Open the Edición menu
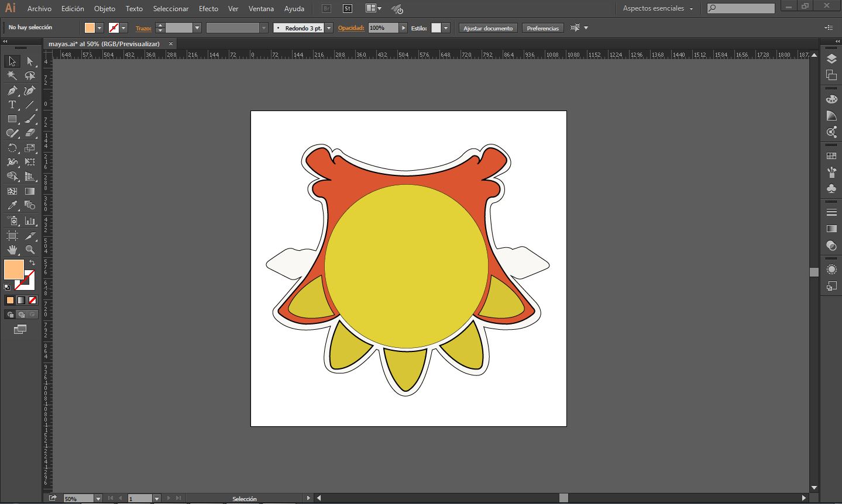The image size is (842, 504). tap(73, 9)
